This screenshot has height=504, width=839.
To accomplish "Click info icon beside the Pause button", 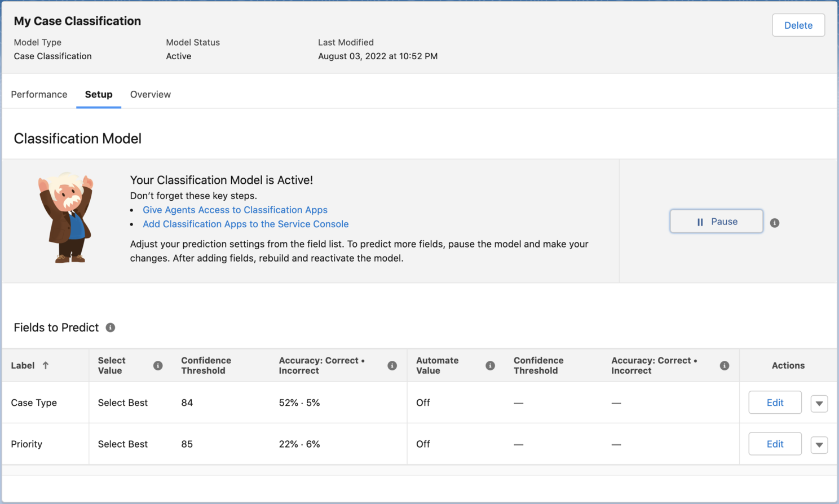I will [x=775, y=223].
